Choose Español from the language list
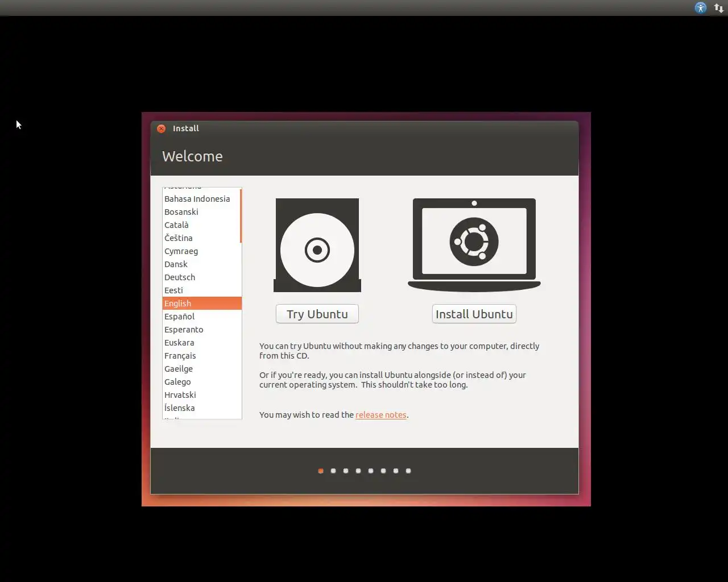This screenshot has width=728, height=582. pyautogui.click(x=202, y=317)
